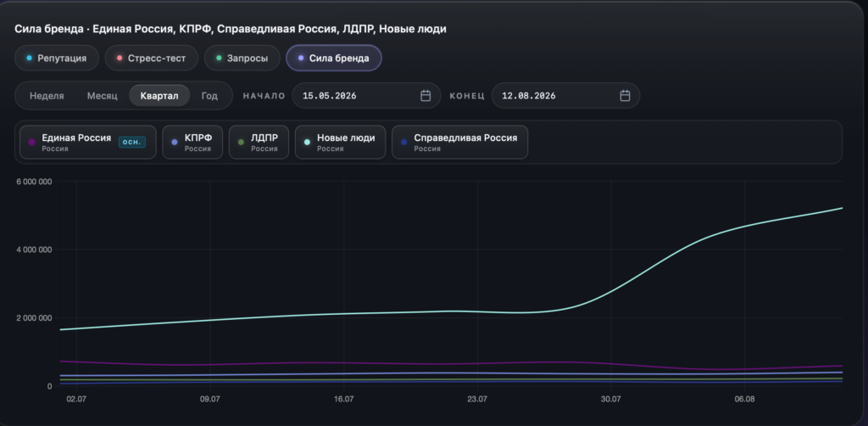Click the 06.08 date axis label
Screen dimensions: 868x426
pos(744,399)
